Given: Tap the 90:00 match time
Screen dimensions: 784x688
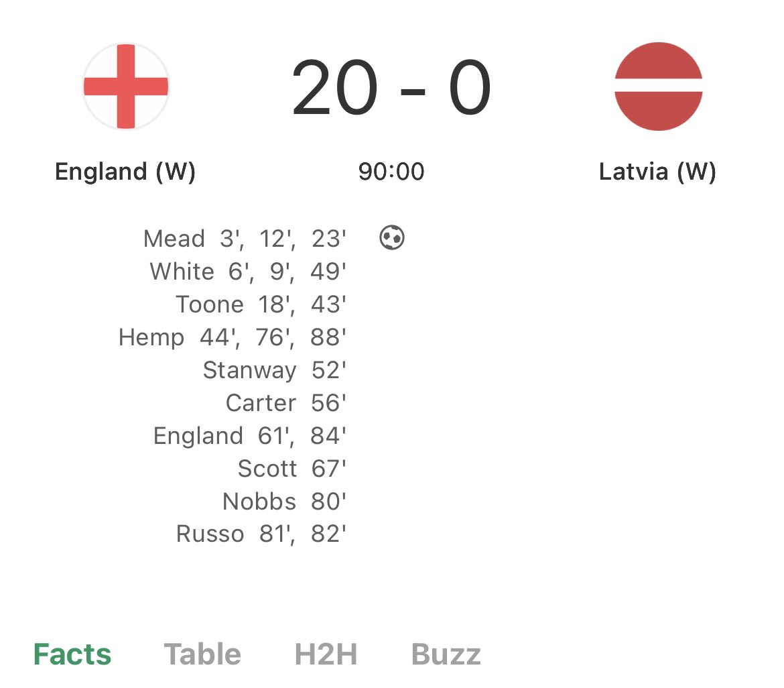Looking at the screenshot, I should (x=391, y=172).
